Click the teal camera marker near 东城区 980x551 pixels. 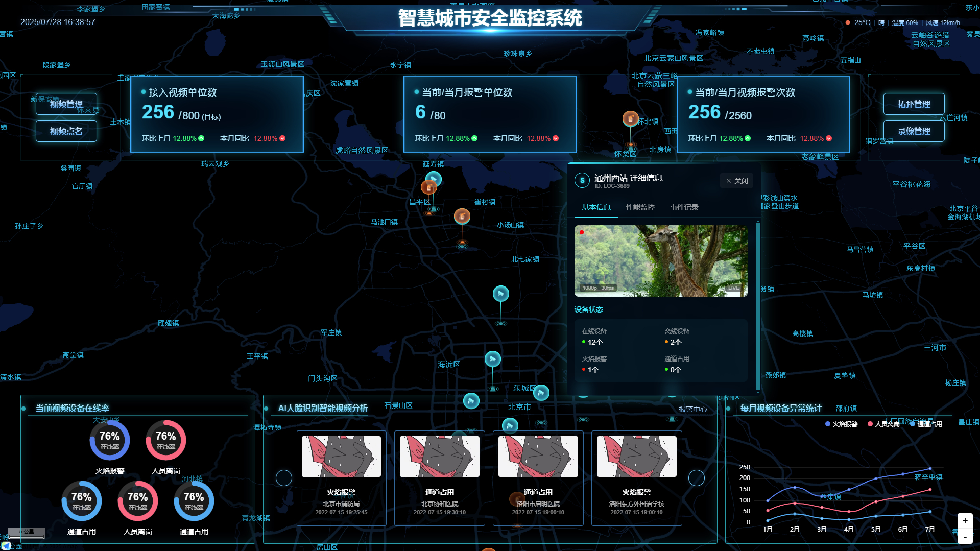point(541,393)
